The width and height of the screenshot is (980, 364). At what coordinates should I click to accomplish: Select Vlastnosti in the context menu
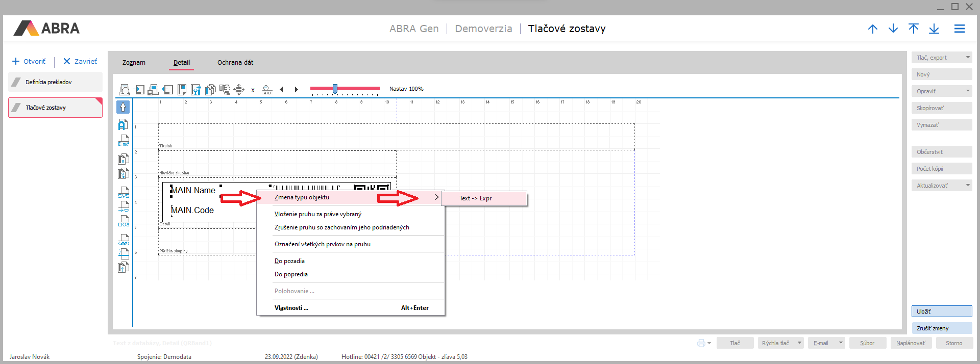click(291, 308)
